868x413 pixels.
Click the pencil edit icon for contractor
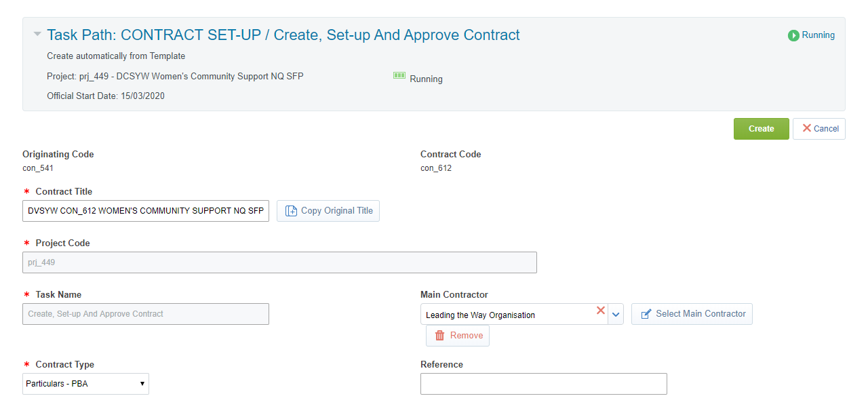(646, 314)
